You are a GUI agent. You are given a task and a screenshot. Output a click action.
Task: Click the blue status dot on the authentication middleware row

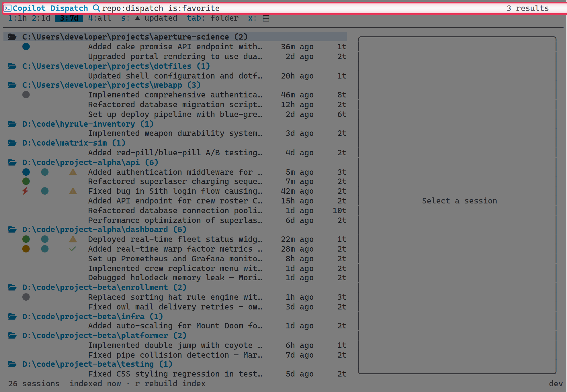[x=26, y=172]
